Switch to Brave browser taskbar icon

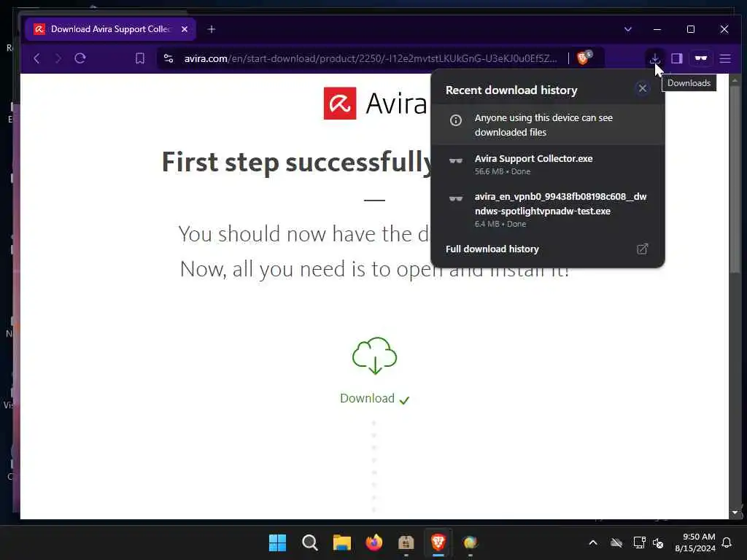pos(438,542)
